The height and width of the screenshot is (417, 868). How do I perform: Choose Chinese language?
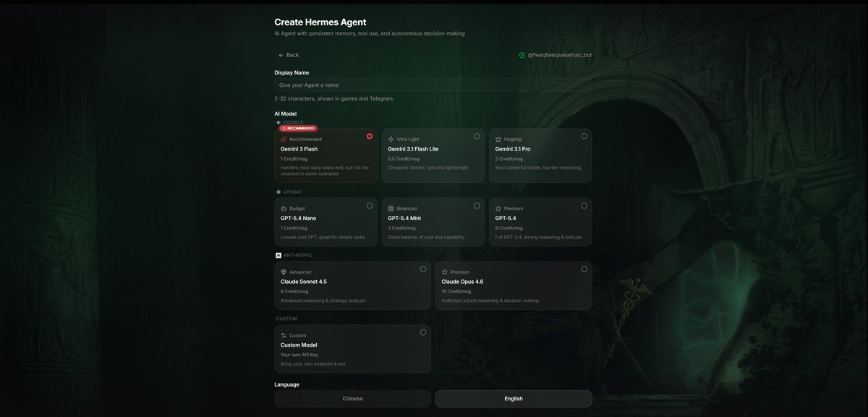(352, 399)
